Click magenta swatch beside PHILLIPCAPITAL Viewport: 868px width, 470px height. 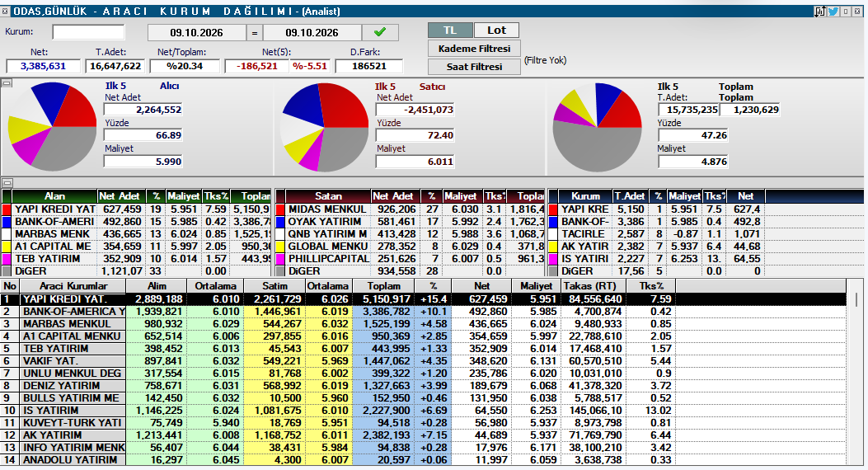coord(280,259)
